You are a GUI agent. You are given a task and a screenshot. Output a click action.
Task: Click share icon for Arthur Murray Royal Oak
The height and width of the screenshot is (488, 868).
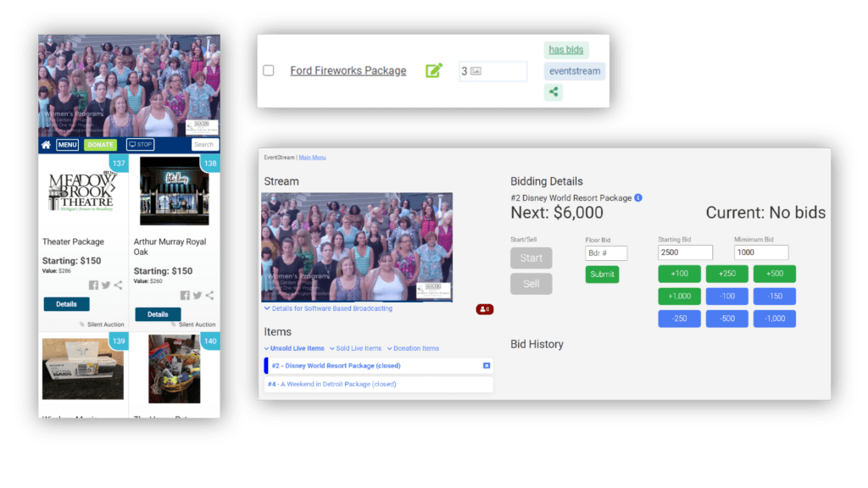coord(209,296)
